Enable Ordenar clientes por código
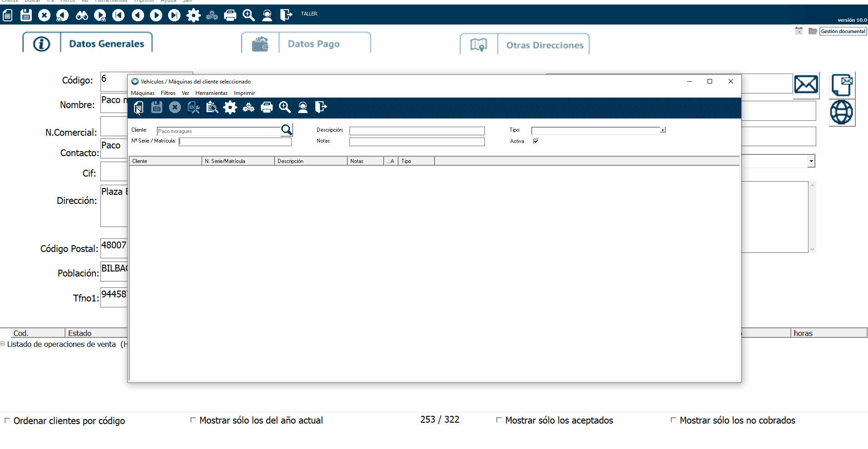 [x=7, y=420]
